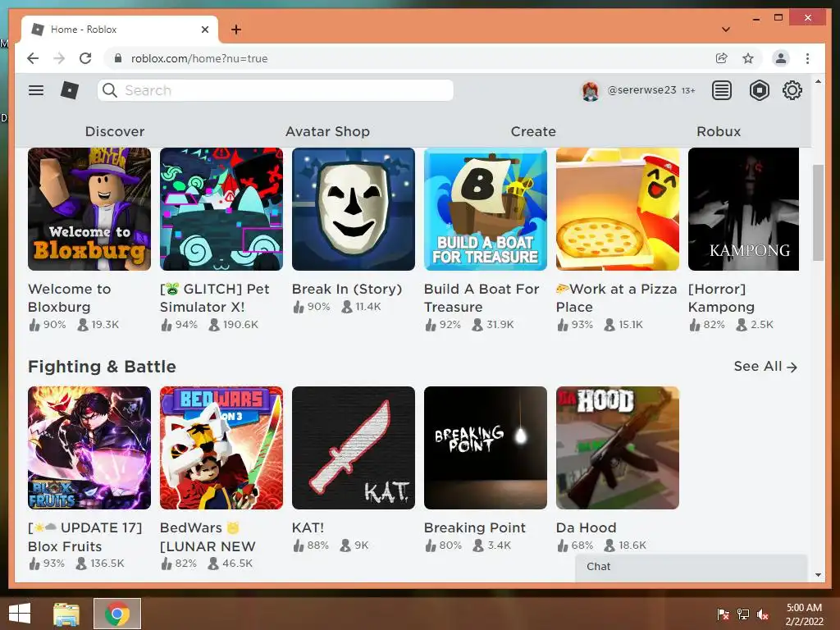
Task: Click the scrollbar up arrow
Action: 818,81
